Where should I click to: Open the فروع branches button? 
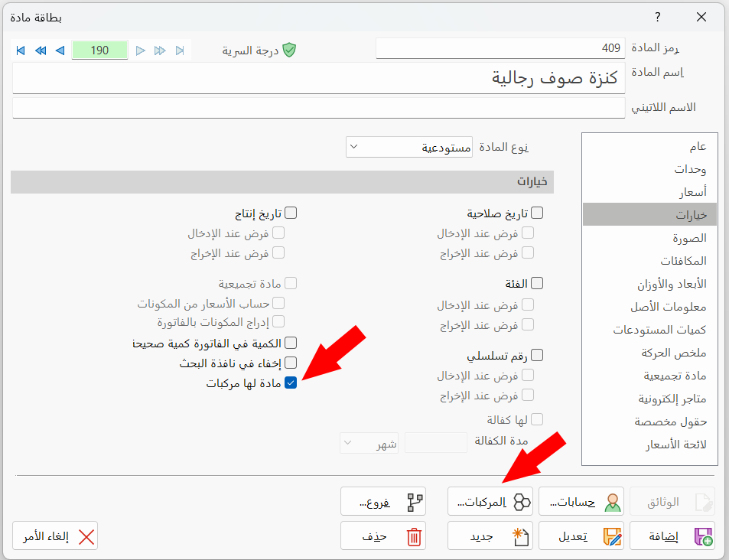click(383, 501)
